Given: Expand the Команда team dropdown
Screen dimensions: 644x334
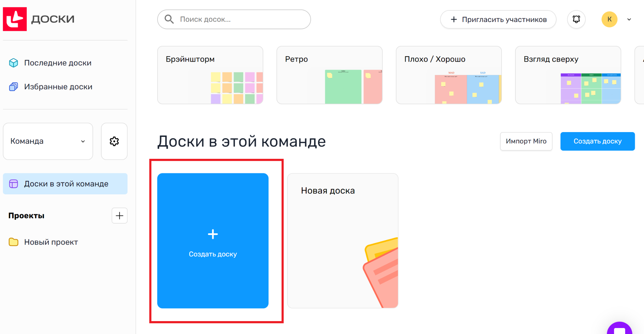Looking at the screenshot, I should click(48, 141).
